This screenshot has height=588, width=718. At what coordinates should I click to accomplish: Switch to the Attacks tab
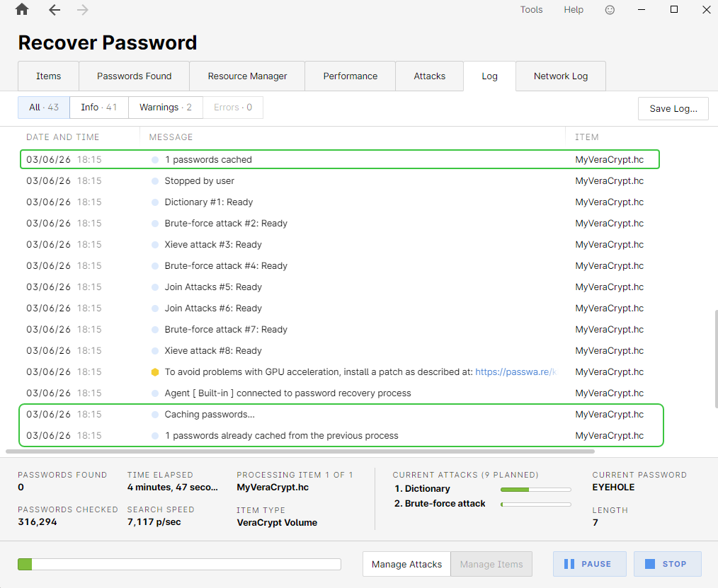[429, 76]
